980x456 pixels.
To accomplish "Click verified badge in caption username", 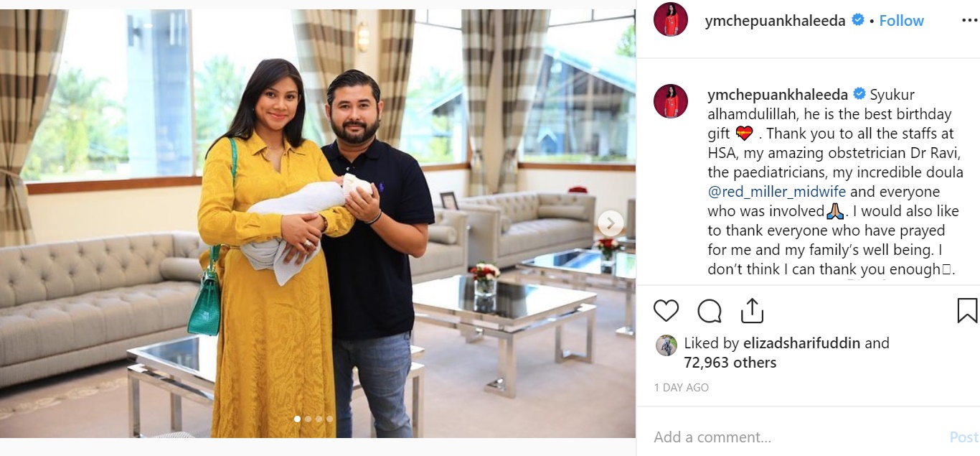I will pyautogui.click(x=859, y=95).
